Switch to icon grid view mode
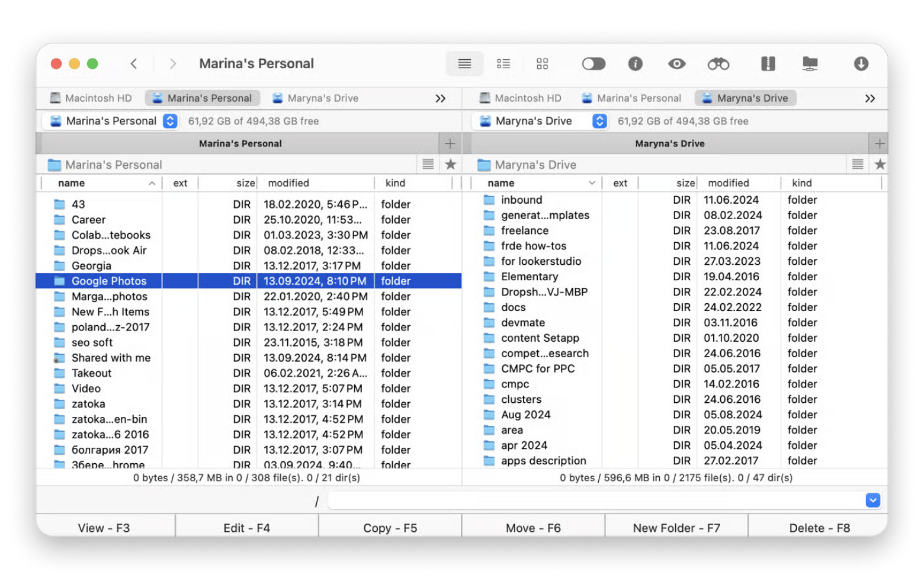 click(542, 63)
